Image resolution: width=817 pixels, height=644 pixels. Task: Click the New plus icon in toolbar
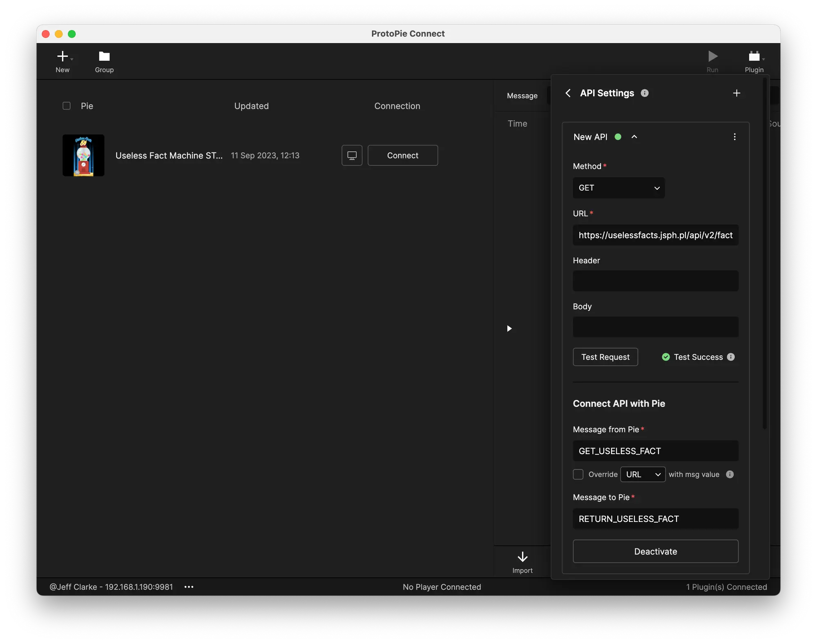(x=63, y=56)
